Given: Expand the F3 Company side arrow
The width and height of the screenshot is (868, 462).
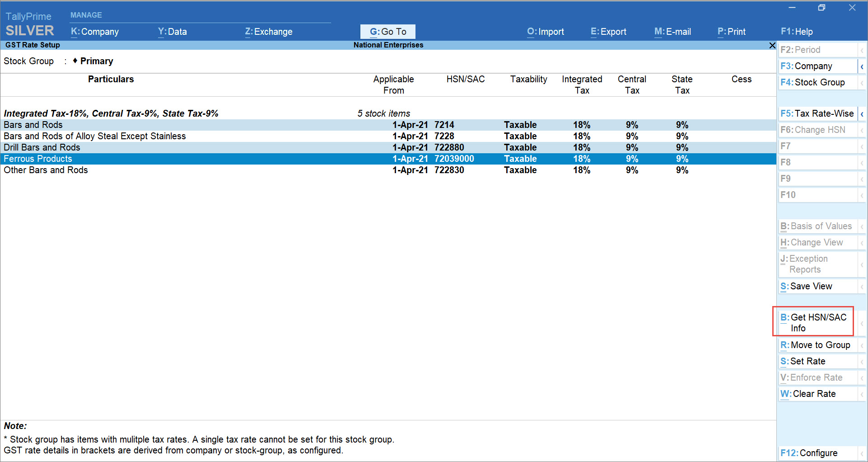Looking at the screenshot, I should click(862, 66).
